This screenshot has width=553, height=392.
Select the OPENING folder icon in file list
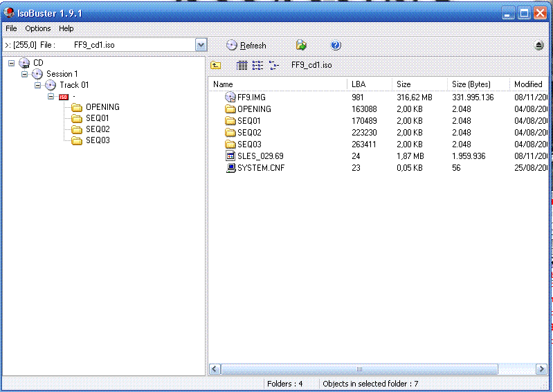pos(230,109)
